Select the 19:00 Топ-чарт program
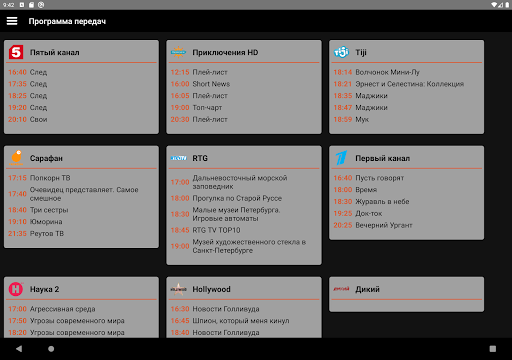 click(x=244, y=107)
